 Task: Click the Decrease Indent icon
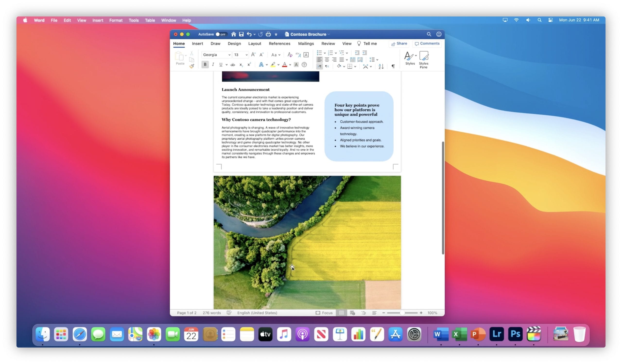[x=357, y=53]
